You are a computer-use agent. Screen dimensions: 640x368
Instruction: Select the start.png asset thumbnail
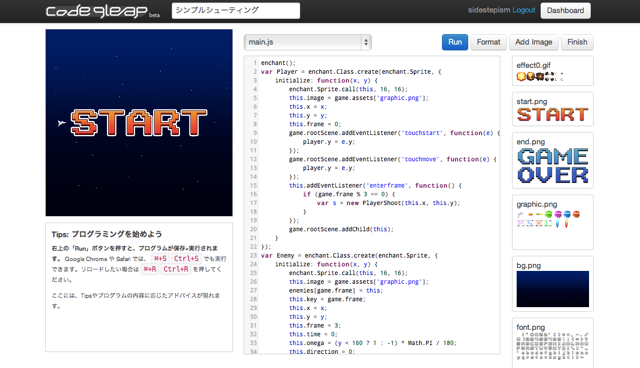tap(553, 109)
